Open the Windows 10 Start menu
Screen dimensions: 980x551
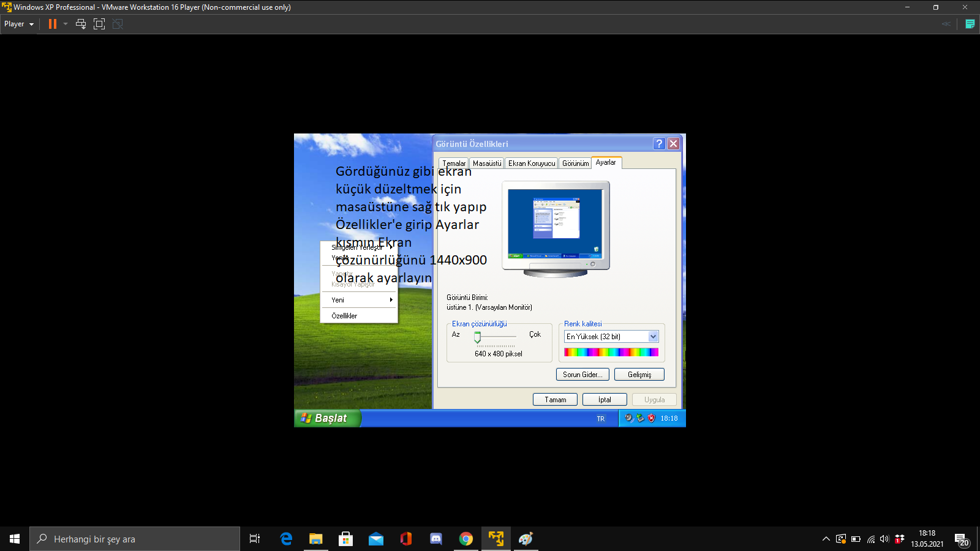(15, 539)
